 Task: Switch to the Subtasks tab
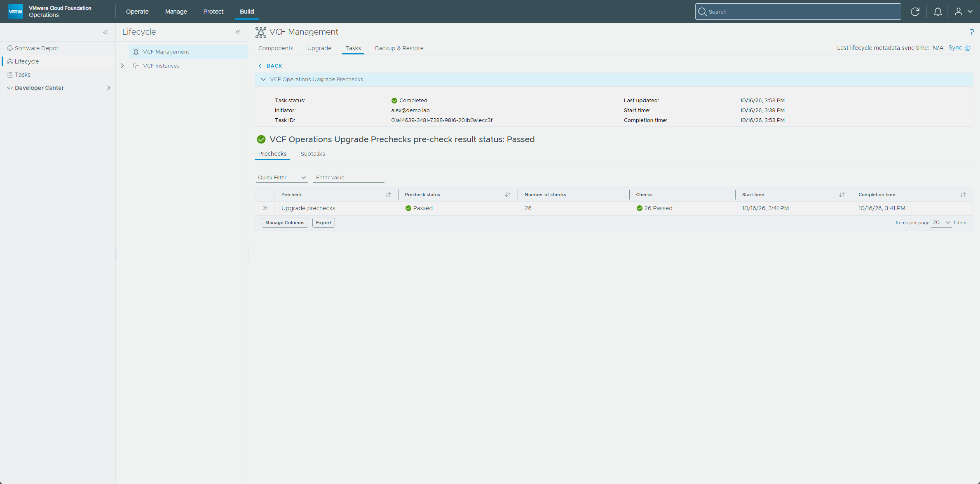coord(313,154)
